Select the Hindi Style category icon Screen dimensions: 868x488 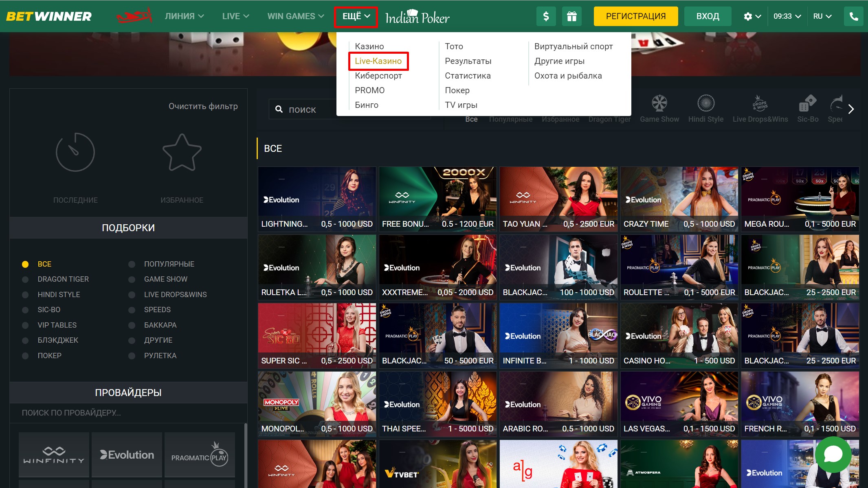pos(705,104)
